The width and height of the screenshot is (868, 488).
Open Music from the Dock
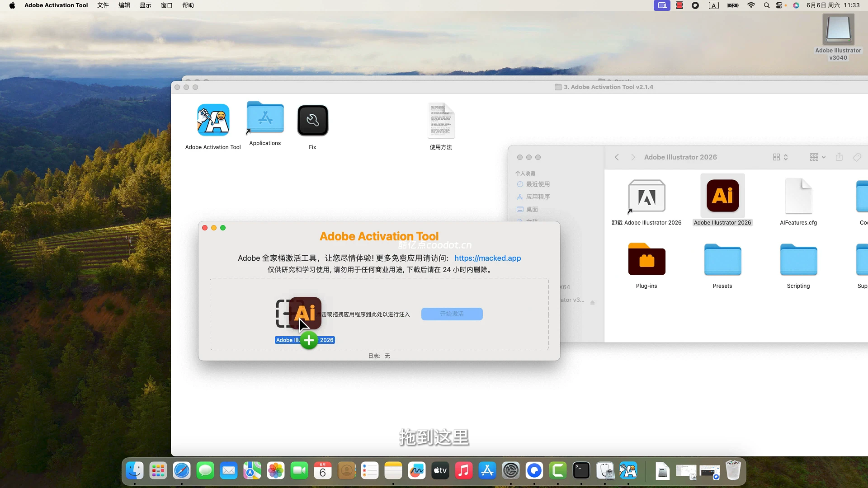[x=464, y=471]
